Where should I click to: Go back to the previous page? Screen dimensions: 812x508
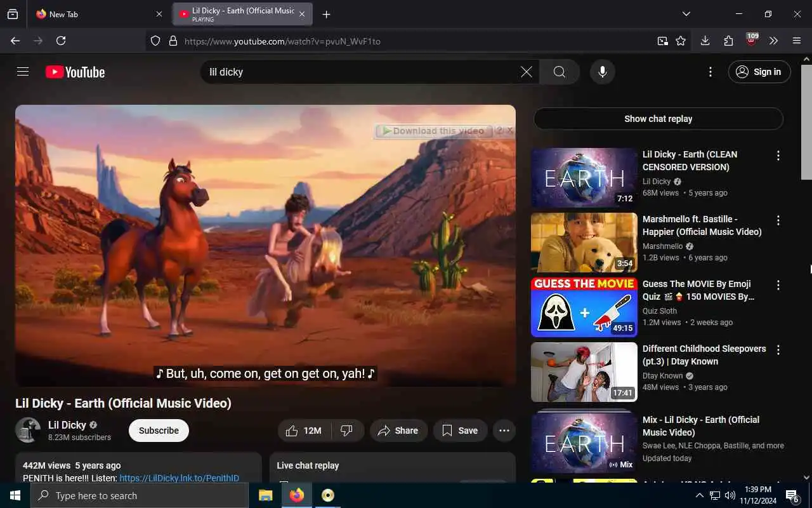point(15,41)
